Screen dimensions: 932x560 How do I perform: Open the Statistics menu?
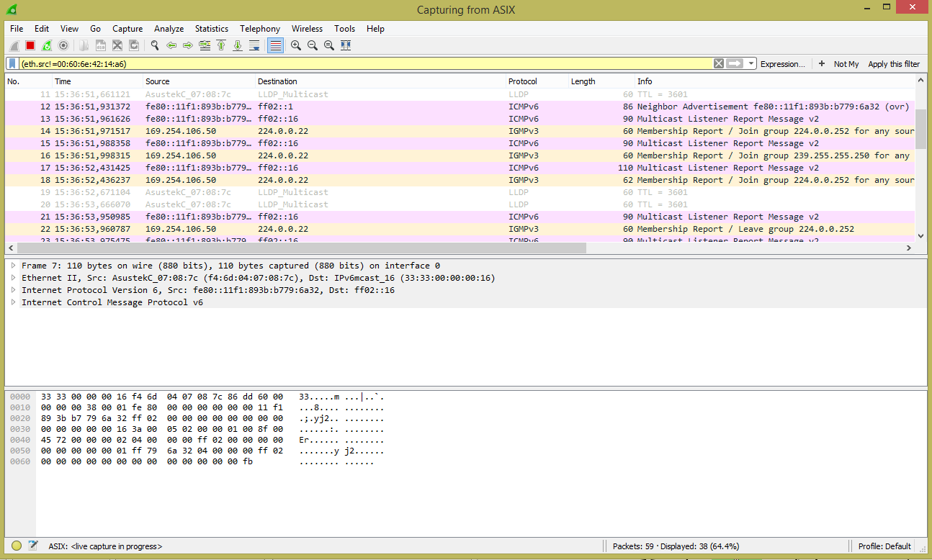211,29
